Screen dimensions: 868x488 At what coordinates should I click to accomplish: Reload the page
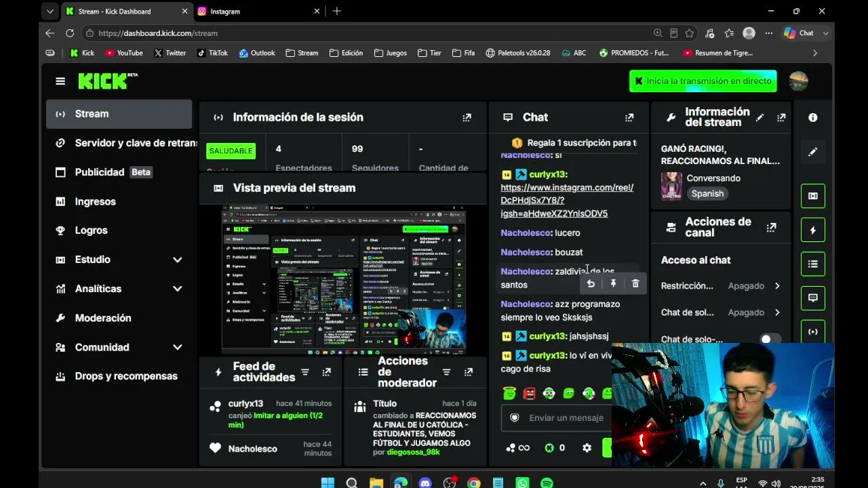(70, 33)
